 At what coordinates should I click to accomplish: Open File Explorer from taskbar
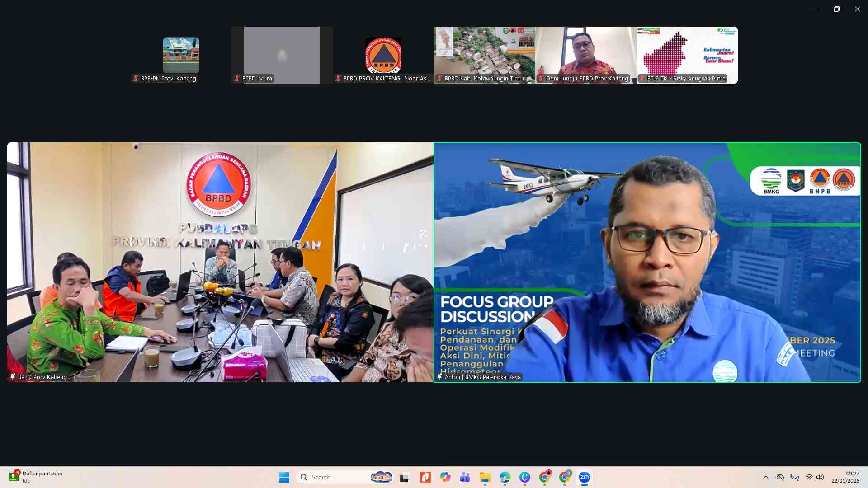coord(485,477)
